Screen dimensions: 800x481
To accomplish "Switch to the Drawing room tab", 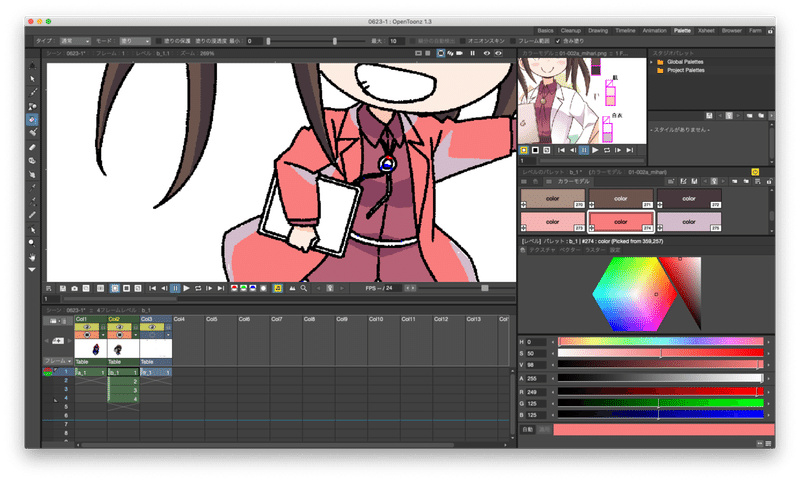I will tap(598, 31).
